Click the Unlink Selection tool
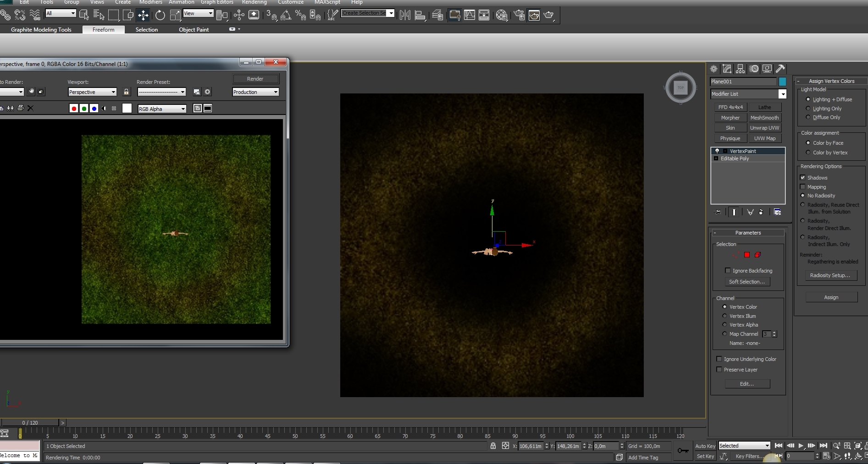 pos(20,15)
